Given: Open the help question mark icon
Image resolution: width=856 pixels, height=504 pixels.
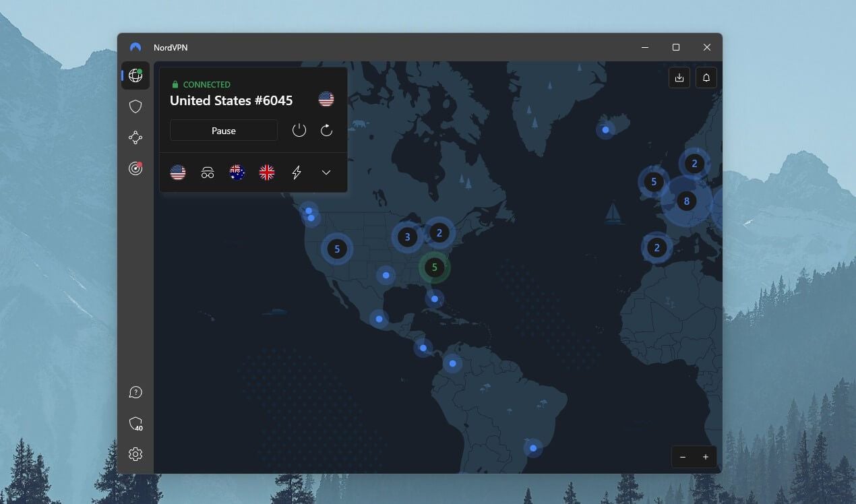Looking at the screenshot, I should coord(135,392).
